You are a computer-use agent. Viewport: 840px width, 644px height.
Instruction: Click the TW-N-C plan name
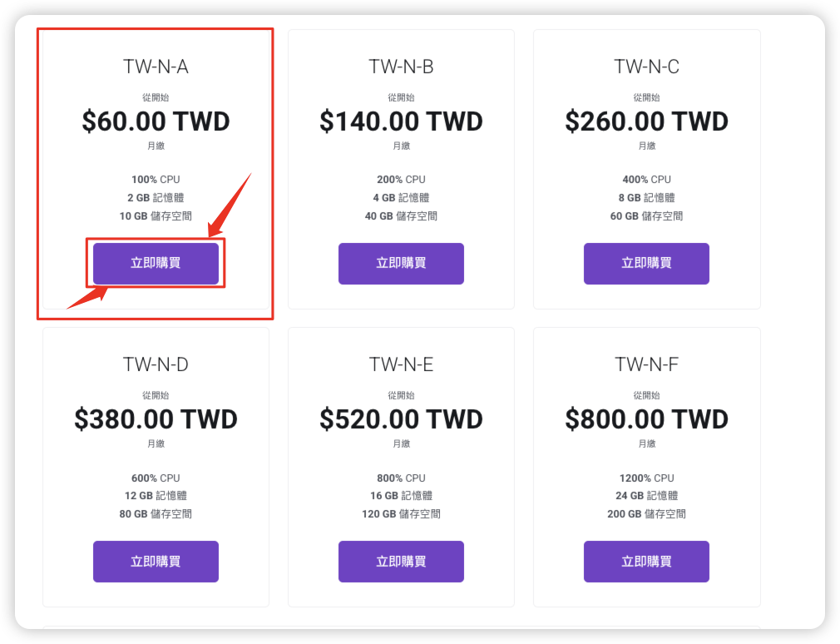coord(646,67)
